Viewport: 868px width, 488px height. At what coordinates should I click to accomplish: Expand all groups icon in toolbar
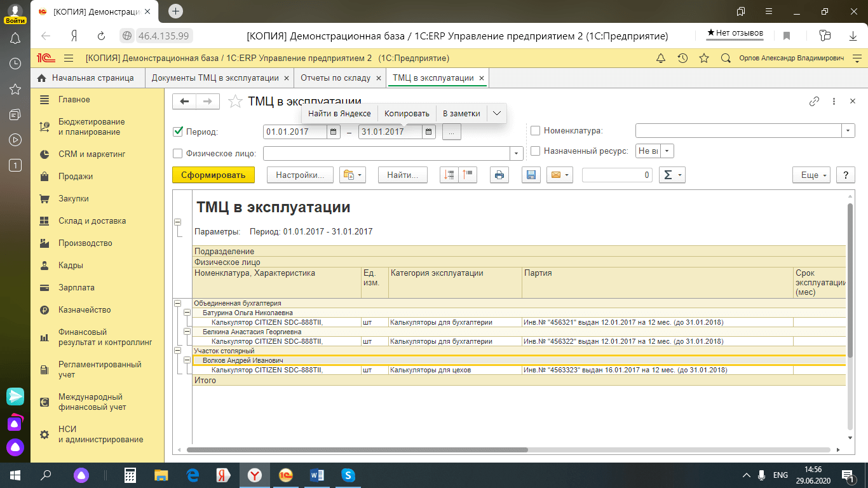pos(449,175)
